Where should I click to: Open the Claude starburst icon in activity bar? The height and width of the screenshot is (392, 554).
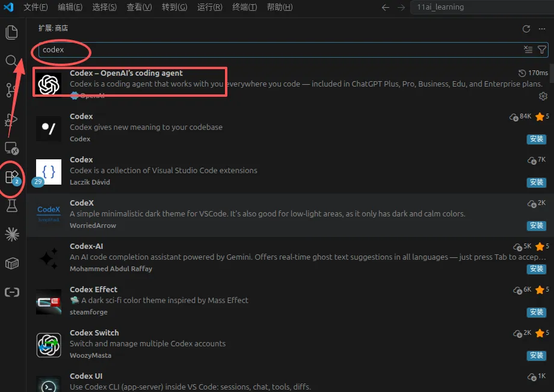click(12, 234)
